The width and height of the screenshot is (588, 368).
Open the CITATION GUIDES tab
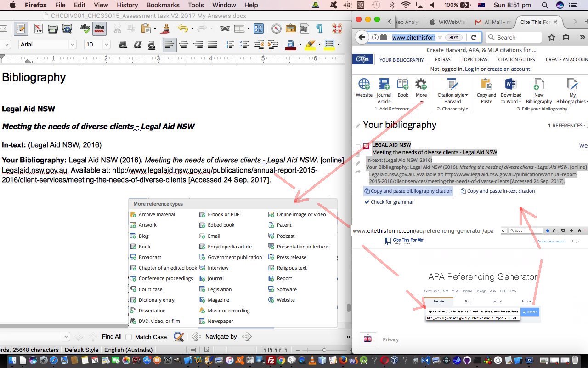(x=516, y=60)
